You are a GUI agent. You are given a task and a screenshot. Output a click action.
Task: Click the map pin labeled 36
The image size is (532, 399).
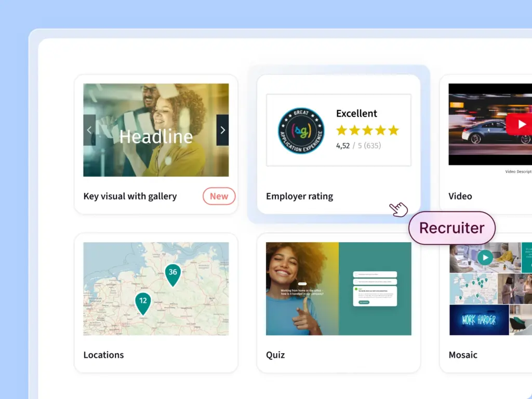172,274
